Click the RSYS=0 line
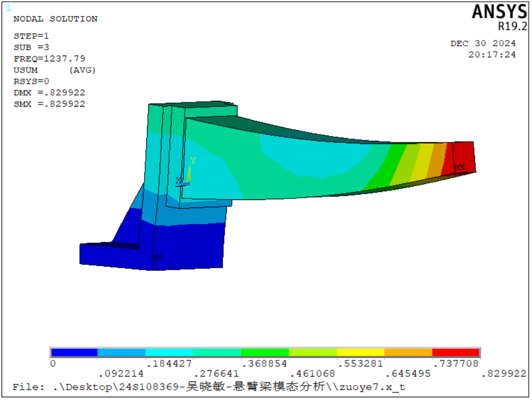The image size is (532, 400). (31, 82)
